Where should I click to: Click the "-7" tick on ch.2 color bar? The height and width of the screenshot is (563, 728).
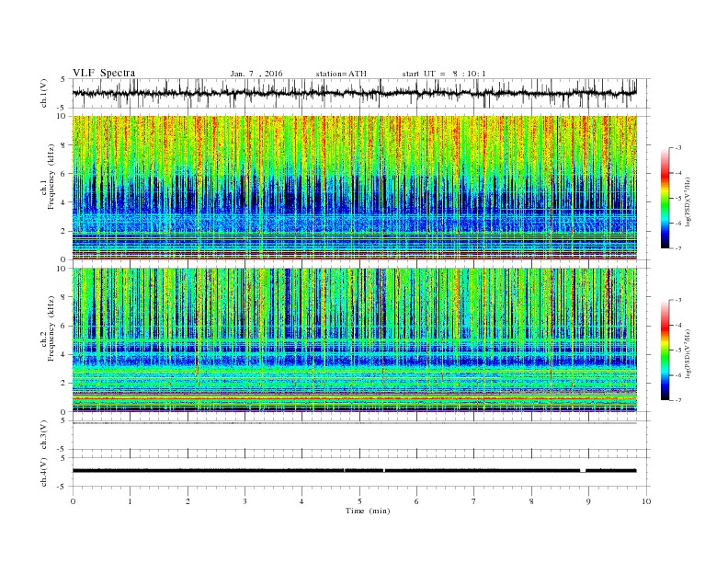[x=678, y=400]
